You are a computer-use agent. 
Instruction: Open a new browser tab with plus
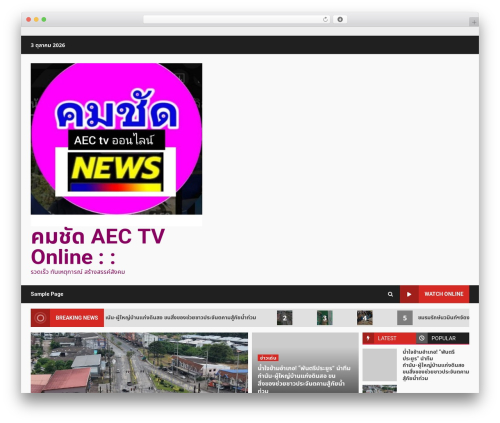(474, 22)
